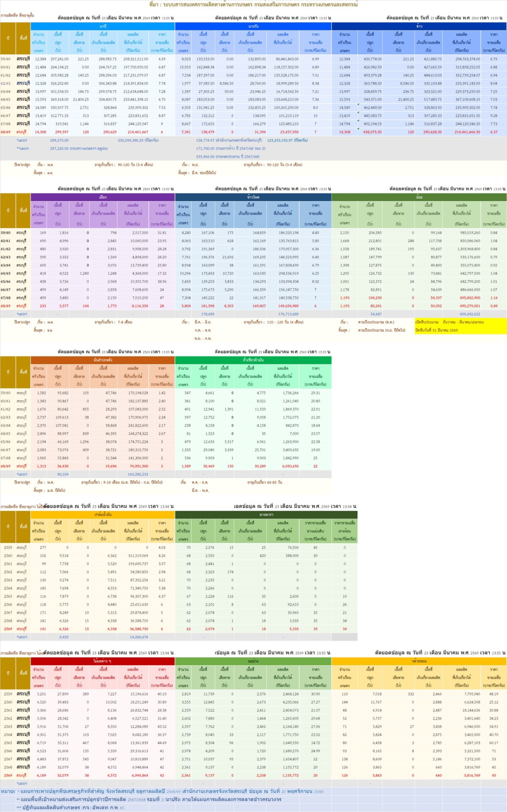
Task: Click the blue ข้าว table header
Action: coord(419,26)
